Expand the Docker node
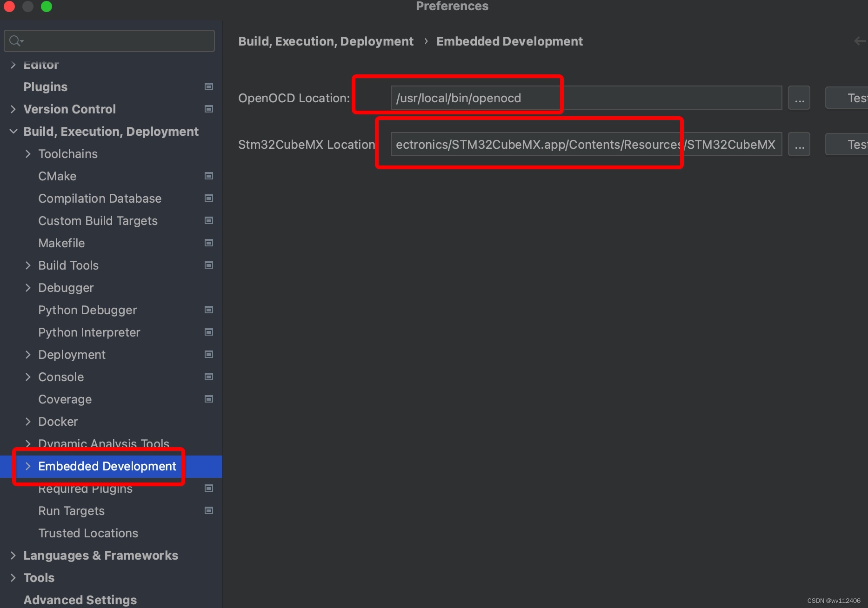 coord(28,422)
